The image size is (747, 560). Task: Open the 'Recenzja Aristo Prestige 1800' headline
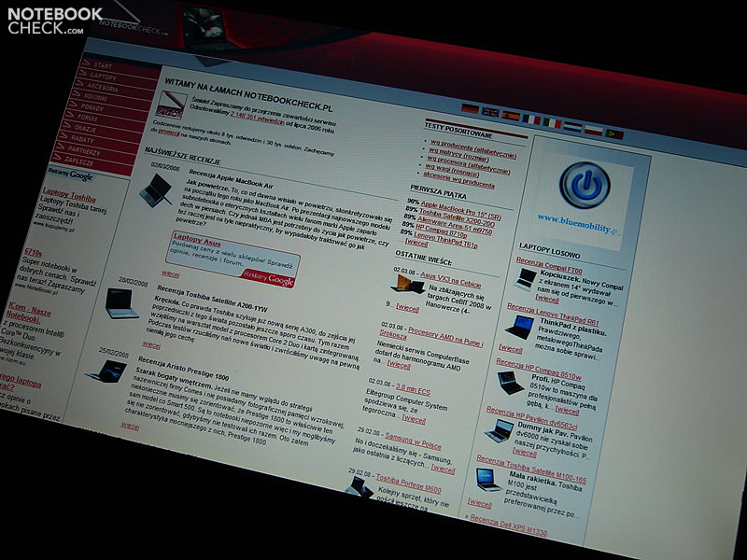tap(183, 368)
